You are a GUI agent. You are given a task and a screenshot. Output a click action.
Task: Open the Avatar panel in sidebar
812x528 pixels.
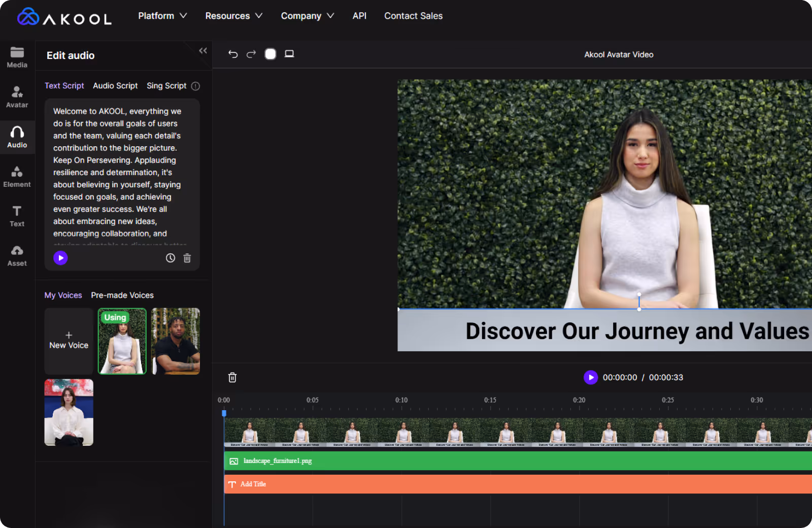point(17,97)
